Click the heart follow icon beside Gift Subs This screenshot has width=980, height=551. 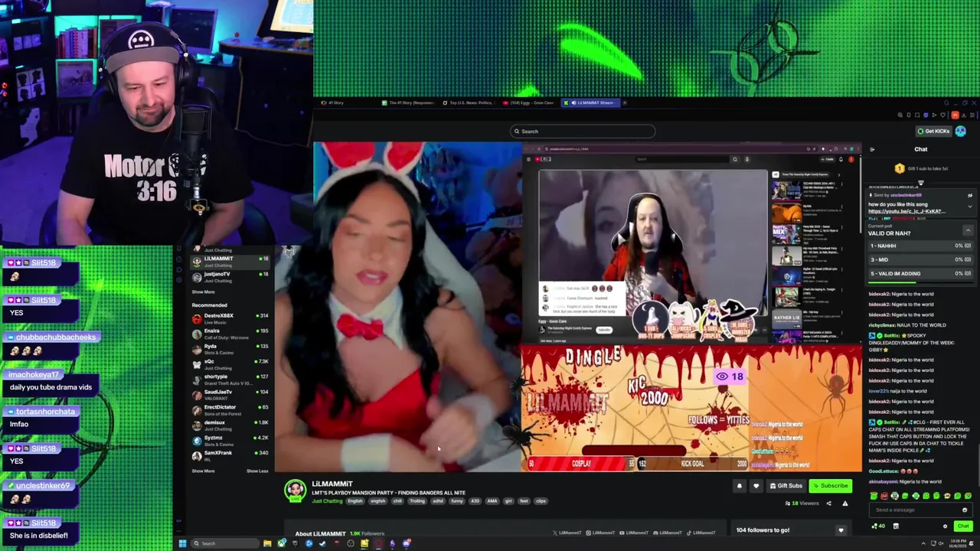click(756, 486)
